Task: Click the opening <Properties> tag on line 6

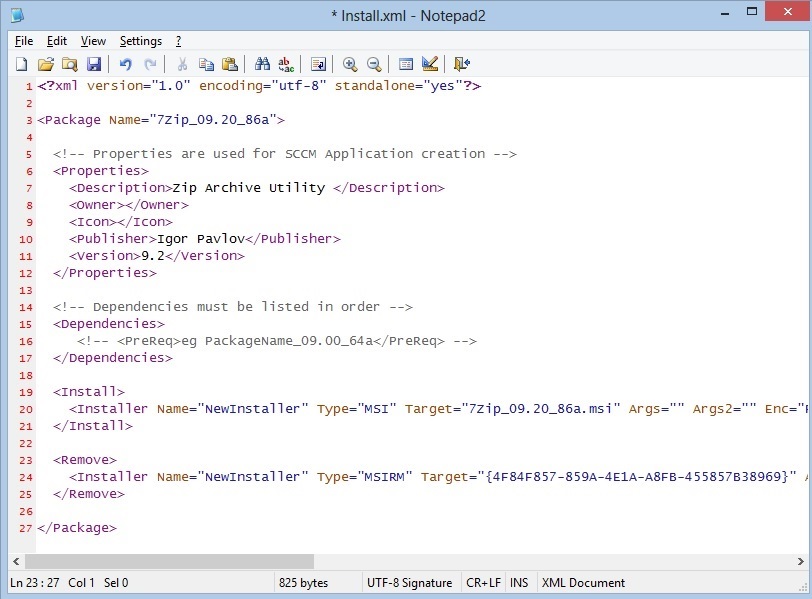Action: [101, 171]
